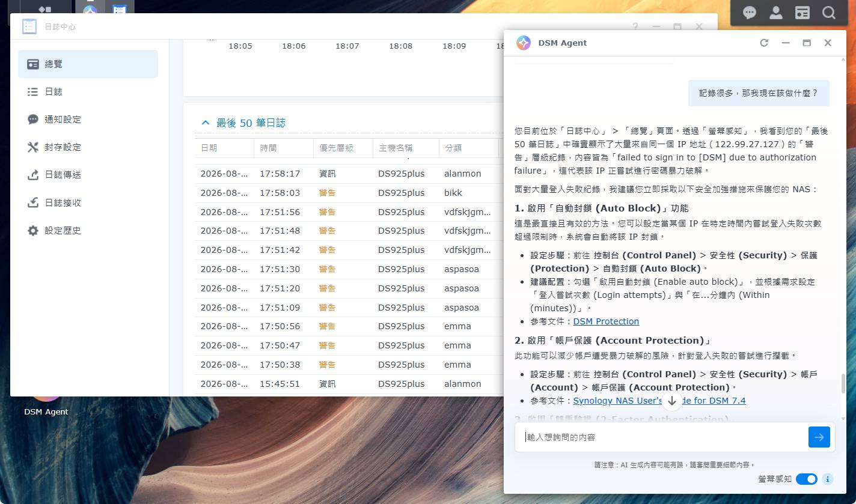The height and width of the screenshot is (504, 856).
Task: Click the DSM Agent chat scrollbar thumb
Action: click(843, 383)
